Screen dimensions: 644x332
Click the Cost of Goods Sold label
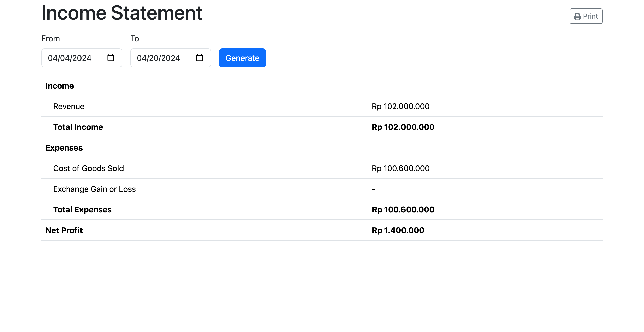point(88,168)
